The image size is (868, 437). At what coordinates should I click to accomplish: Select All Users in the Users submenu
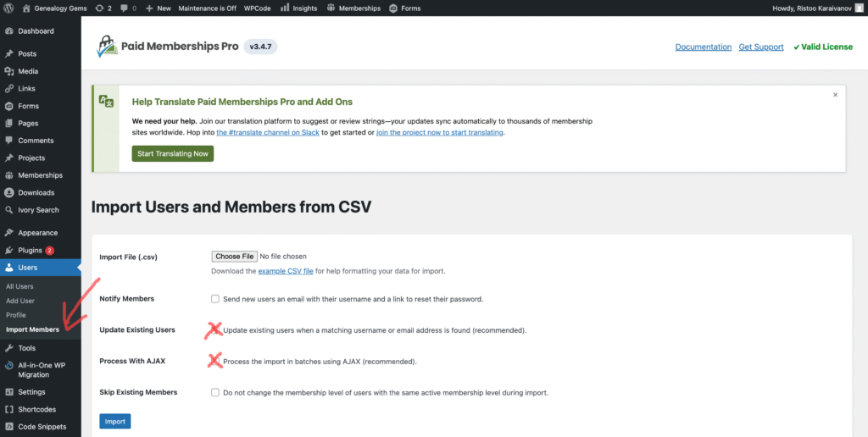tap(19, 286)
